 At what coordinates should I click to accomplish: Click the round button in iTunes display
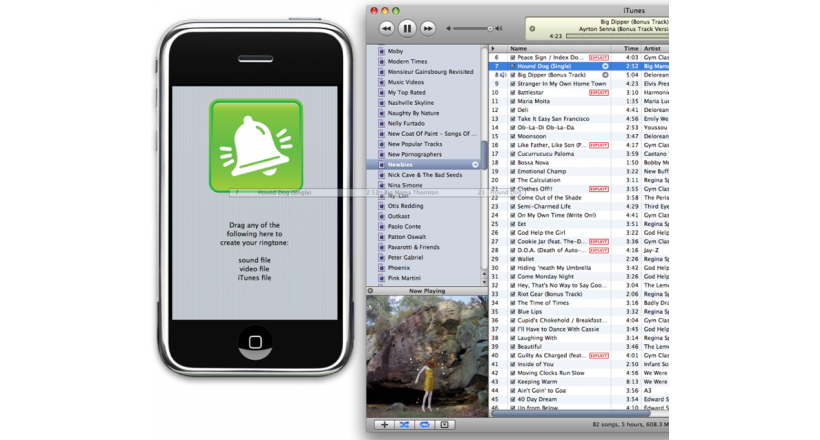(x=532, y=29)
